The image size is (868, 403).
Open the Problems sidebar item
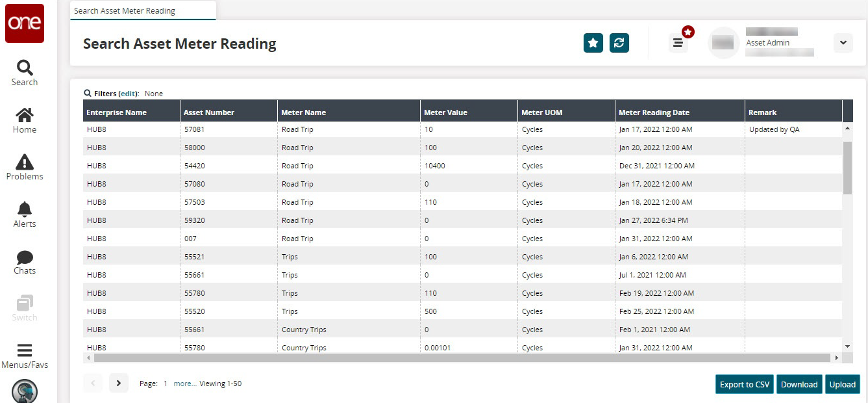pyautogui.click(x=25, y=168)
